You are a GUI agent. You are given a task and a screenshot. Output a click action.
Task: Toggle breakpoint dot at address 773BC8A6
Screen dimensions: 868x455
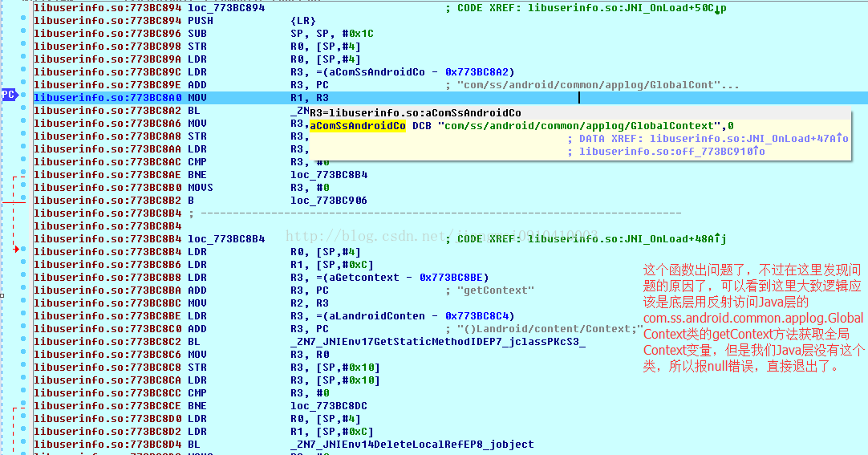coord(23,120)
